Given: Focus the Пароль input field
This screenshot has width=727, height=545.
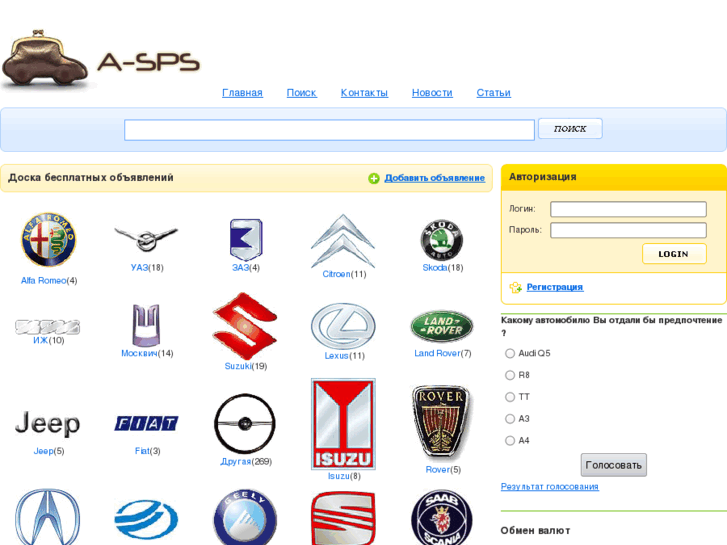Looking at the screenshot, I should click(x=628, y=230).
